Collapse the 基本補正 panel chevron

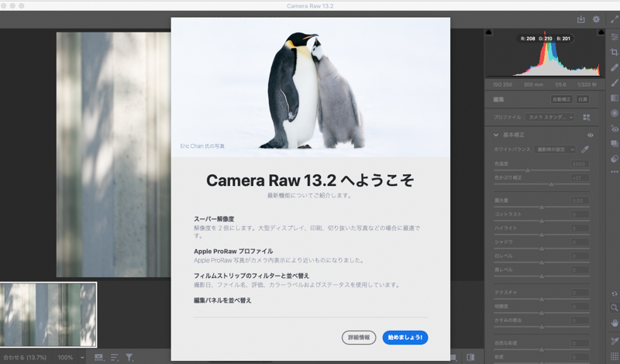point(496,136)
